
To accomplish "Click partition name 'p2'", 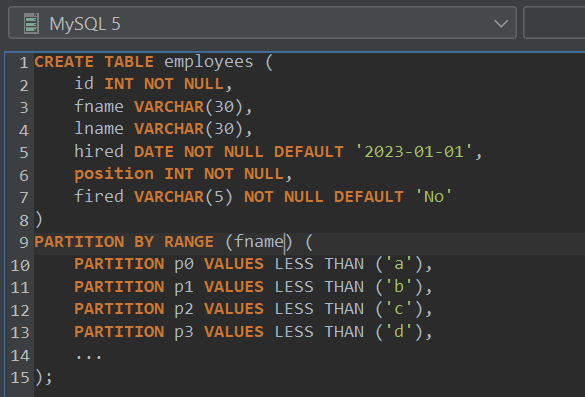I will click(184, 310).
